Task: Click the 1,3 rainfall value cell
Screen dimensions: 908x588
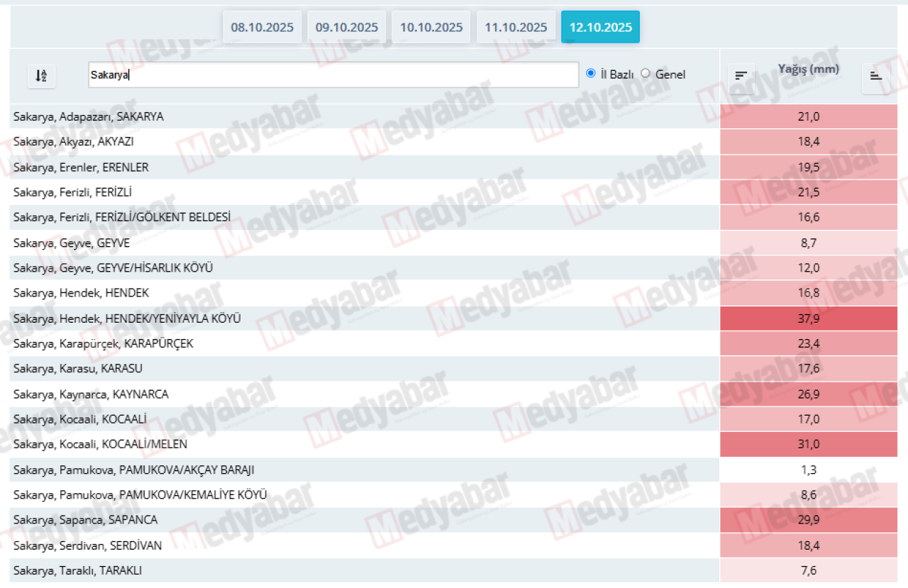Action: coord(808,470)
